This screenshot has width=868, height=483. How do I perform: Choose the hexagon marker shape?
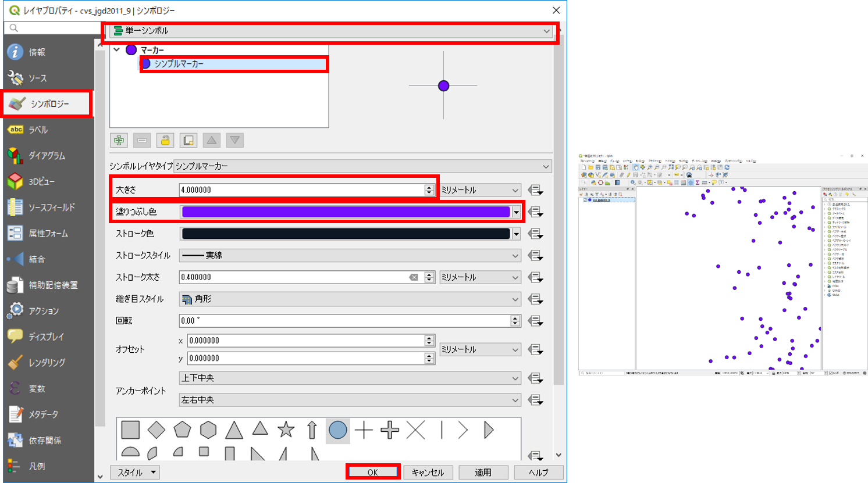click(x=208, y=430)
